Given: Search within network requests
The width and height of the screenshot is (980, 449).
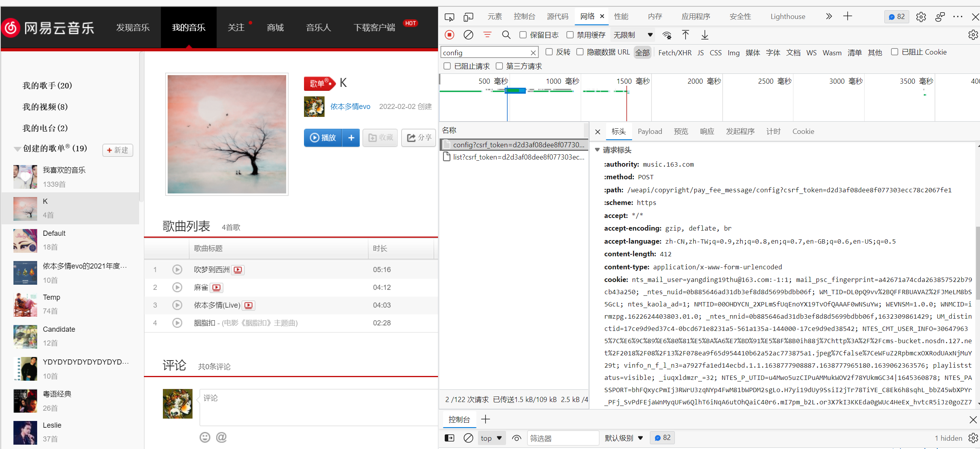Looking at the screenshot, I should [506, 35].
